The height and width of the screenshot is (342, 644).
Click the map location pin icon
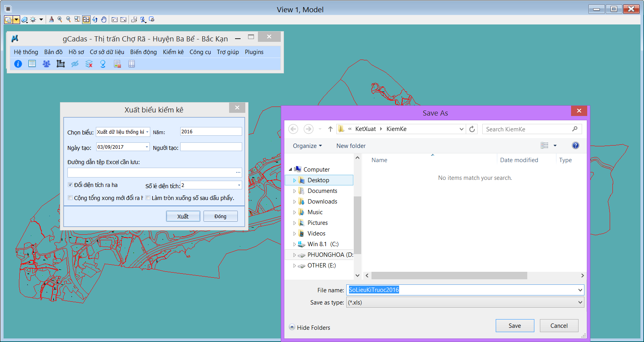103,64
